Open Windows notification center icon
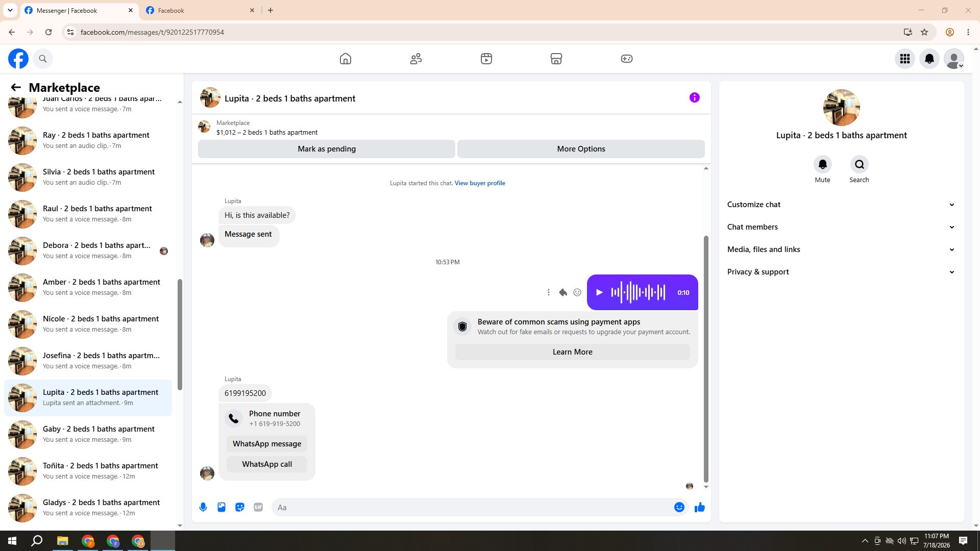This screenshot has width=980, height=551. click(x=963, y=541)
